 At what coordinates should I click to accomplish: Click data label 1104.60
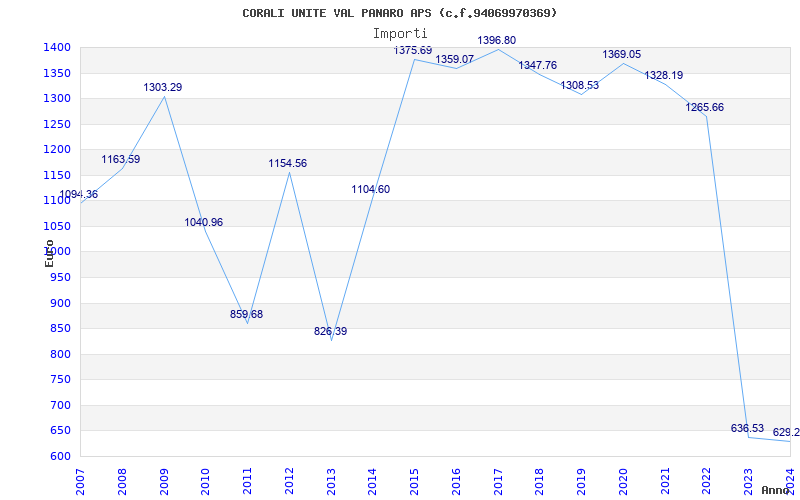coord(370,189)
